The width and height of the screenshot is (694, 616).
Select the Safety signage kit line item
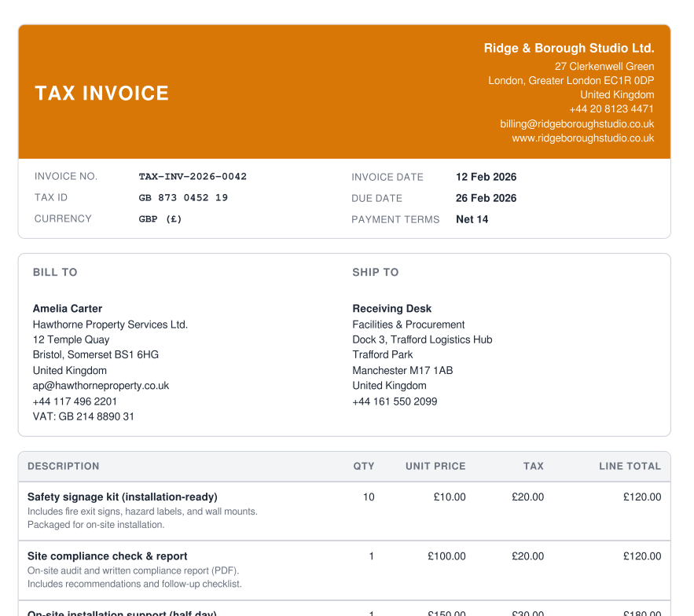pos(123,497)
